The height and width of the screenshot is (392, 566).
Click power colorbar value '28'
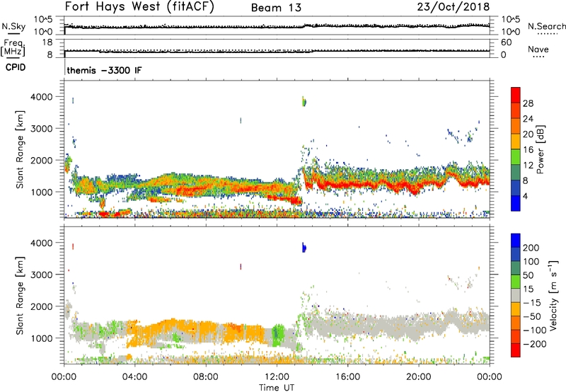(x=528, y=103)
